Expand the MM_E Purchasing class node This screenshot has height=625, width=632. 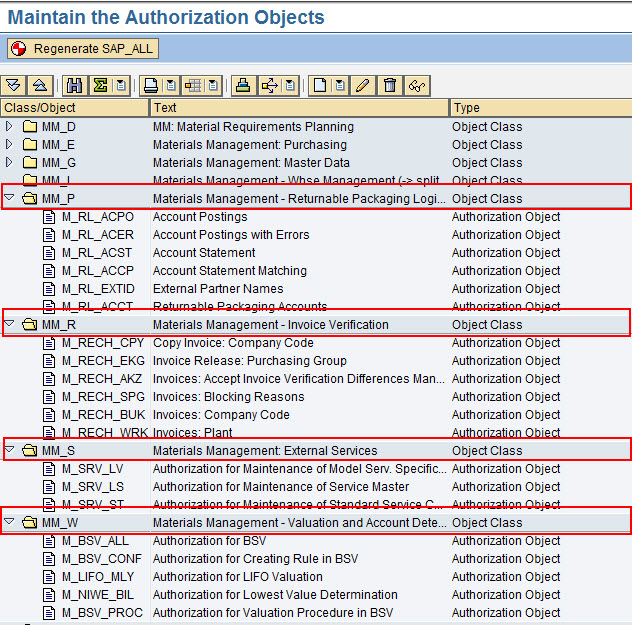10,145
